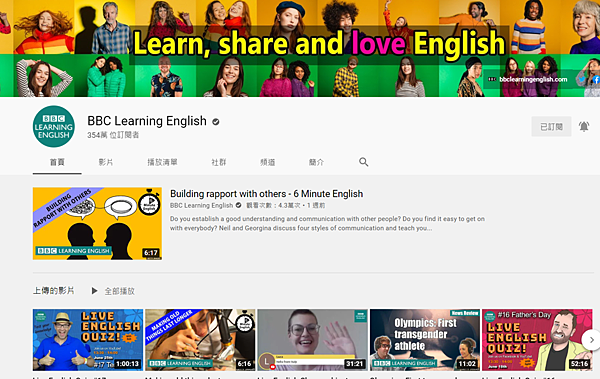Open the Olympics First transgender athlete thumbnail

425,340
